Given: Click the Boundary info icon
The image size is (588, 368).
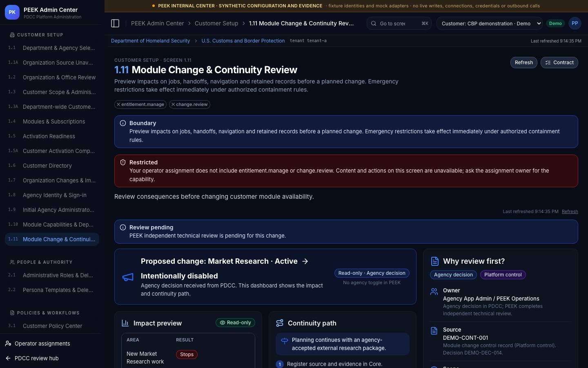Looking at the screenshot, I should pyautogui.click(x=123, y=123).
